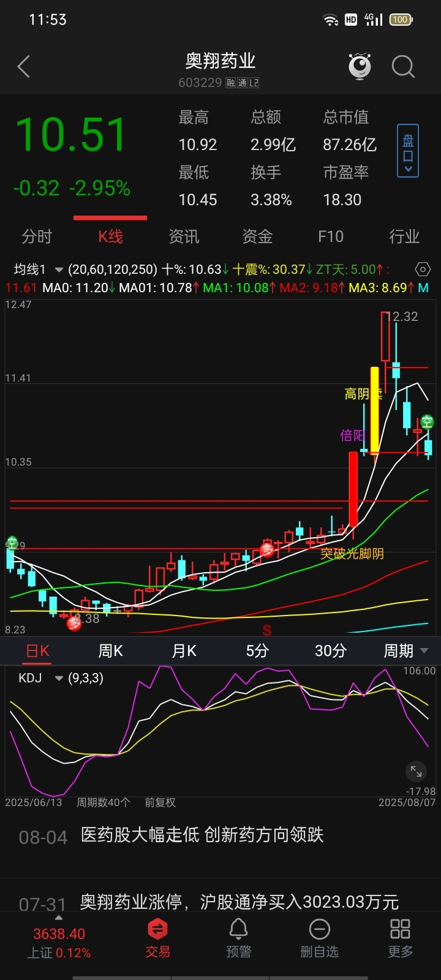The image size is (441, 980).
Task: Tap 突破光脚阴 annotation
Action: click(352, 554)
